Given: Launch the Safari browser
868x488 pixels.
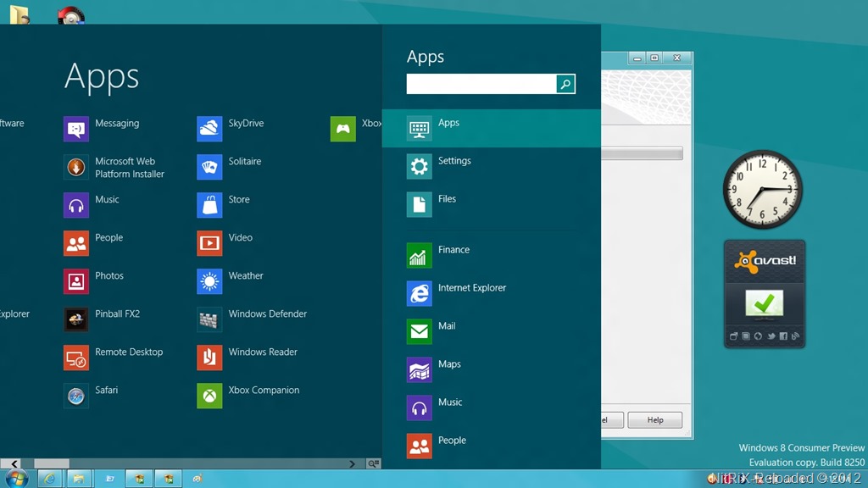Looking at the screenshot, I should 76,396.
